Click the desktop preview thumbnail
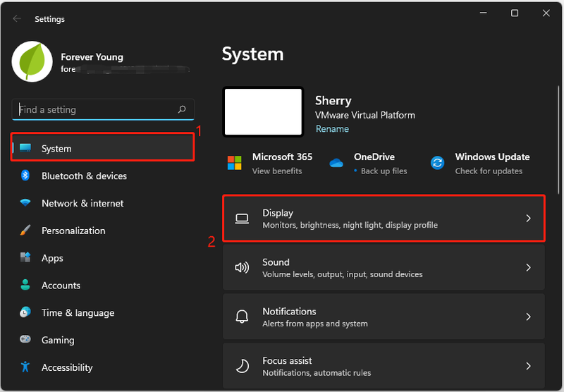564x392 pixels. (x=263, y=112)
